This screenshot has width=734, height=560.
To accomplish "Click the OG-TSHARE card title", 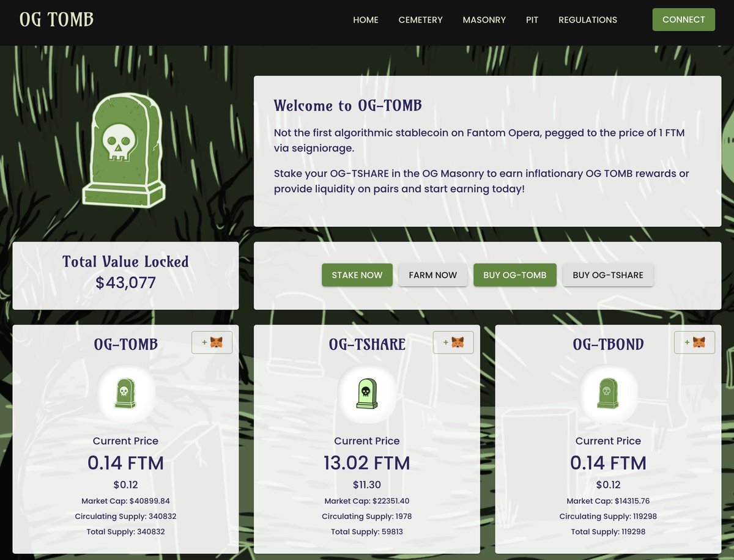I will [367, 344].
